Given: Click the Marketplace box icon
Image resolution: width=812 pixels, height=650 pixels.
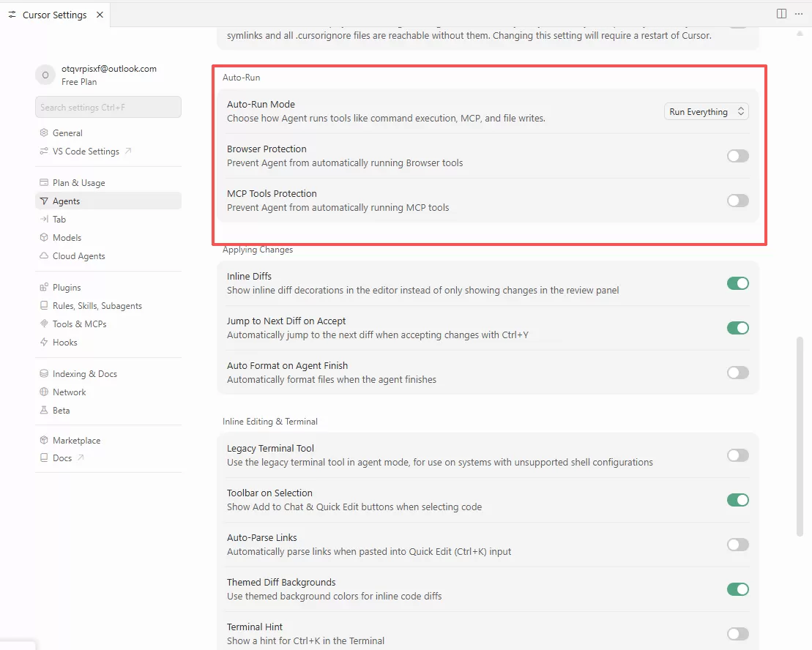Looking at the screenshot, I should click(44, 440).
